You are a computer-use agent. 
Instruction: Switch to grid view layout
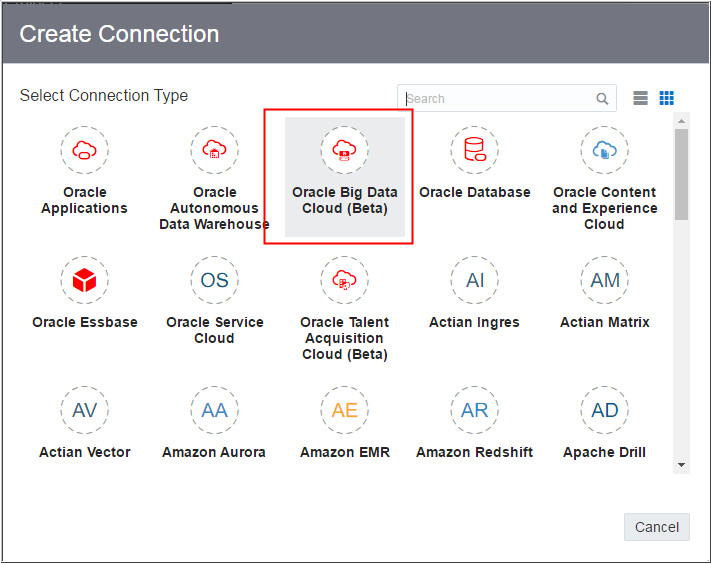[667, 98]
